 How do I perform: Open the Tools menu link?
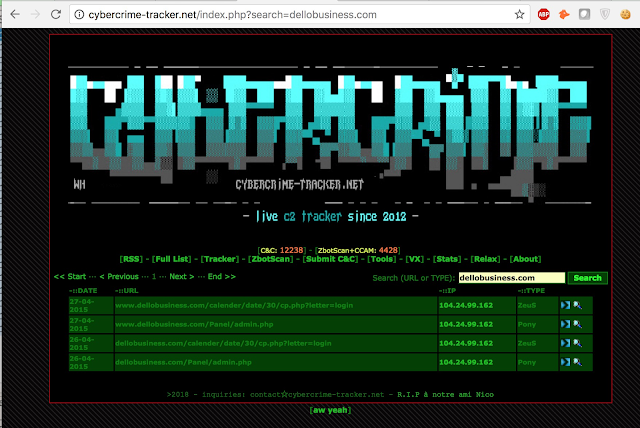click(382, 259)
